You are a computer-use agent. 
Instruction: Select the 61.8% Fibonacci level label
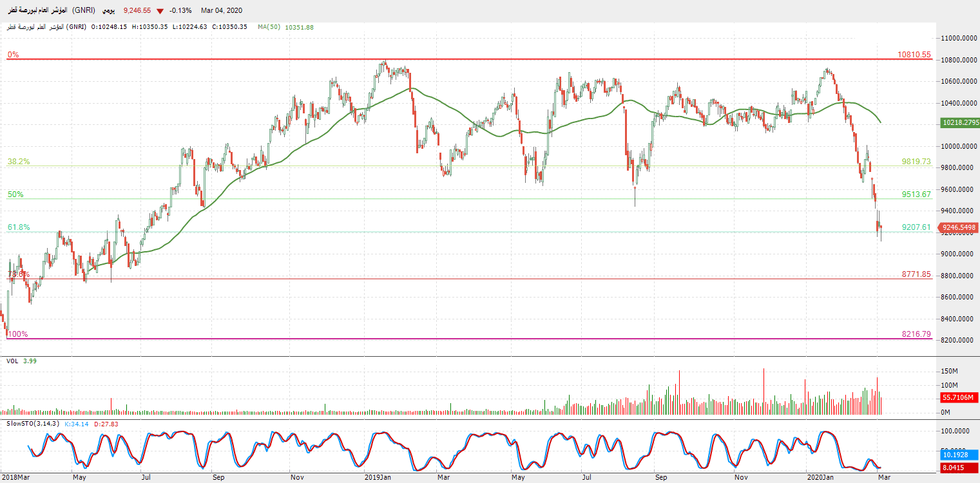point(19,227)
